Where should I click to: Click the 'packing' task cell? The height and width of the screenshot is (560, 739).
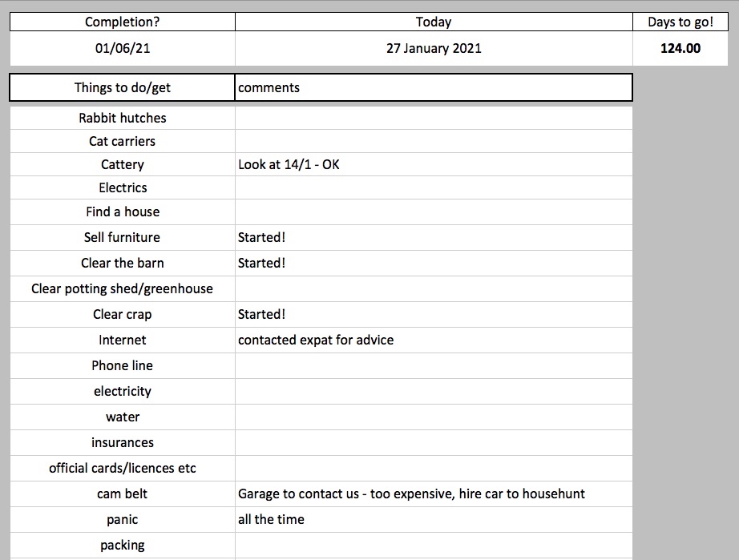(123, 545)
